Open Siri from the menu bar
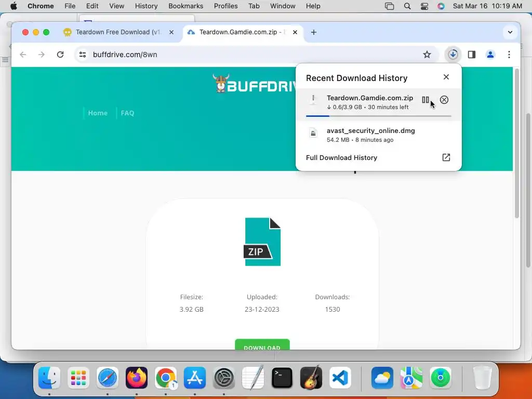The width and height of the screenshot is (532, 399). (x=441, y=6)
